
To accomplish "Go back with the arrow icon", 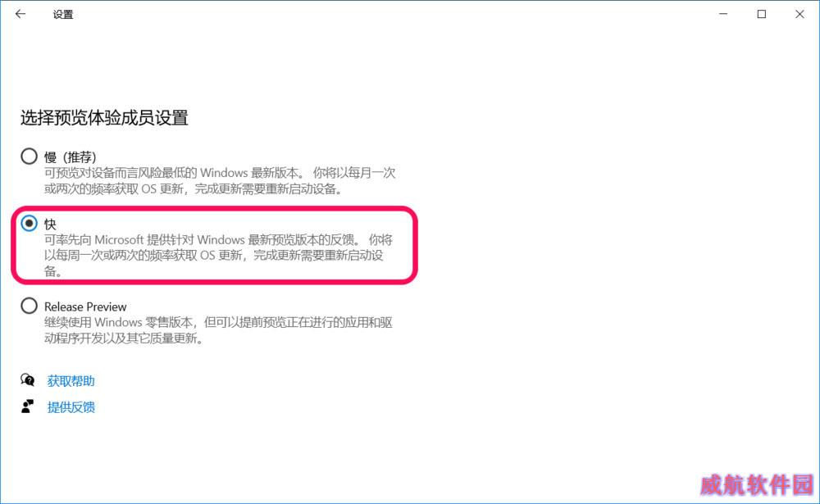I will 20,14.
